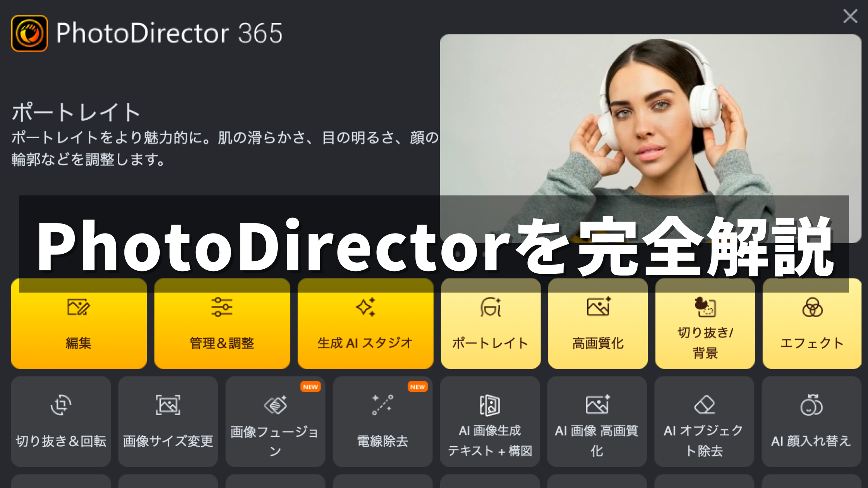Launch AI 画像 高画質化 tool
The height and width of the screenshot is (488, 868).
(x=597, y=421)
